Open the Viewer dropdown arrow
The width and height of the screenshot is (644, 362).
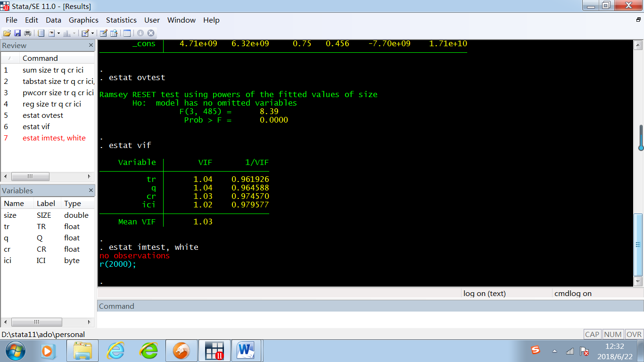point(58,33)
